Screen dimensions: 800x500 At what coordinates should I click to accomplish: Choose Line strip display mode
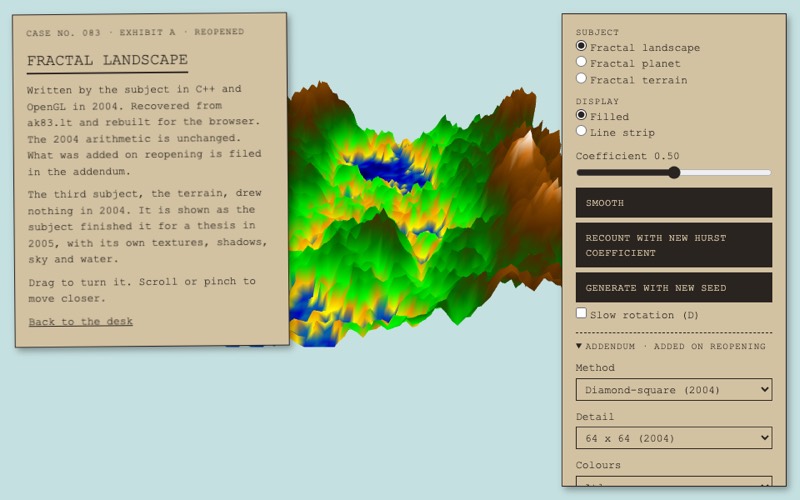click(581, 131)
